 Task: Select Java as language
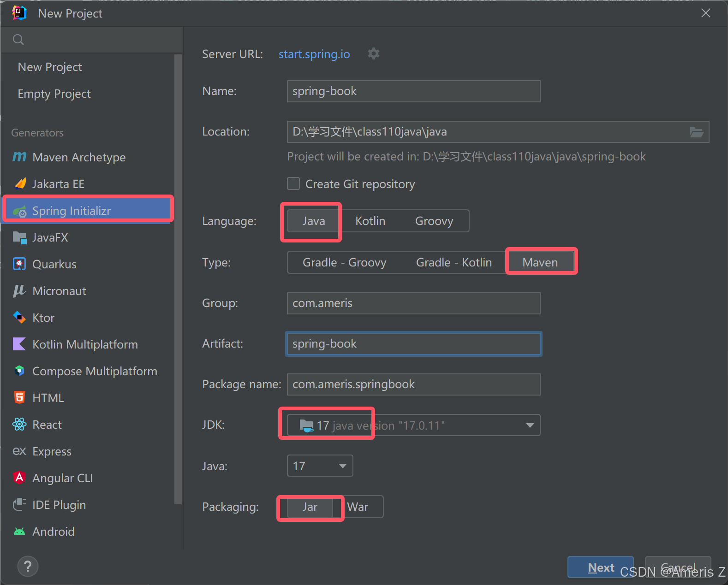(314, 221)
